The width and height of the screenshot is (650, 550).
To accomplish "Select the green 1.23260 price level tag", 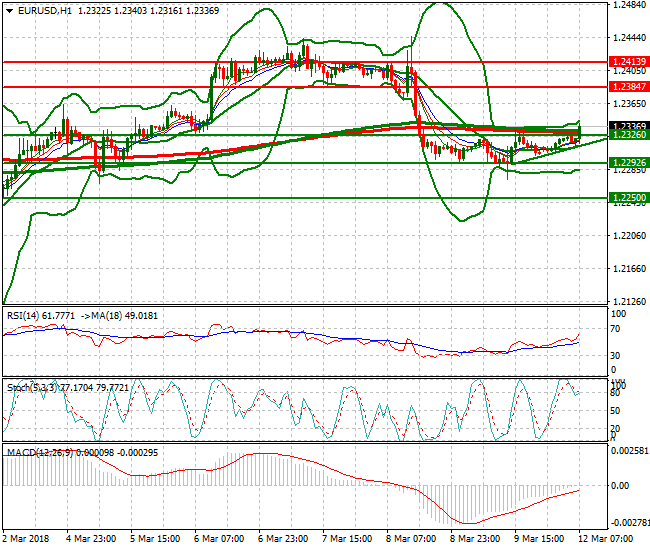I will [x=628, y=135].
